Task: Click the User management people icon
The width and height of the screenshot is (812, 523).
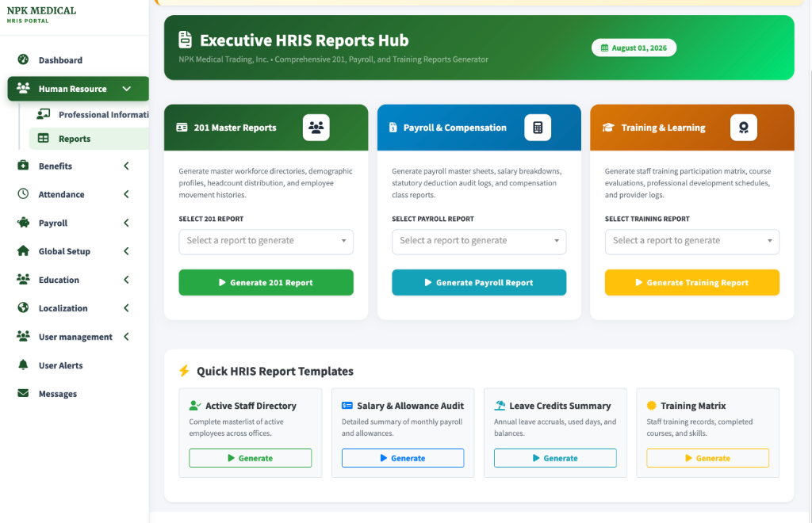Action: pyautogui.click(x=23, y=336)
